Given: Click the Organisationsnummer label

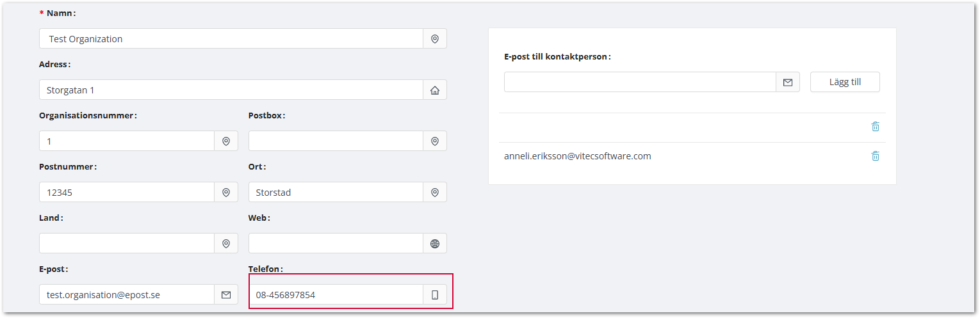Looking at the screenshot, I should (x=88, y=115).
